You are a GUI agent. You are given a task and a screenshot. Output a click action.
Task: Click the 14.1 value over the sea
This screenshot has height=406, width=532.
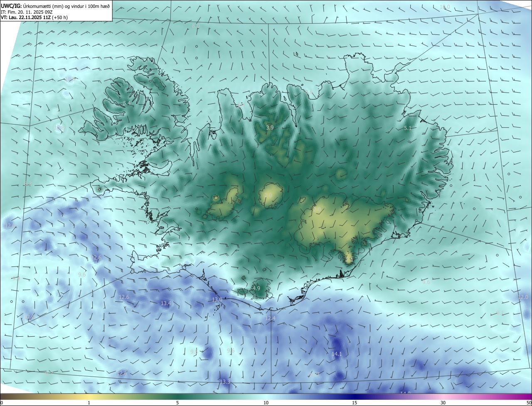click(337, 354)
